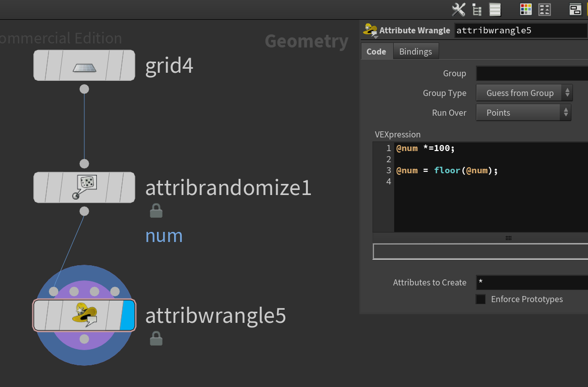Open the color palette grid icon
Image resolution: width=588 pixels, height=387 pixels.
tap(526, 10)
